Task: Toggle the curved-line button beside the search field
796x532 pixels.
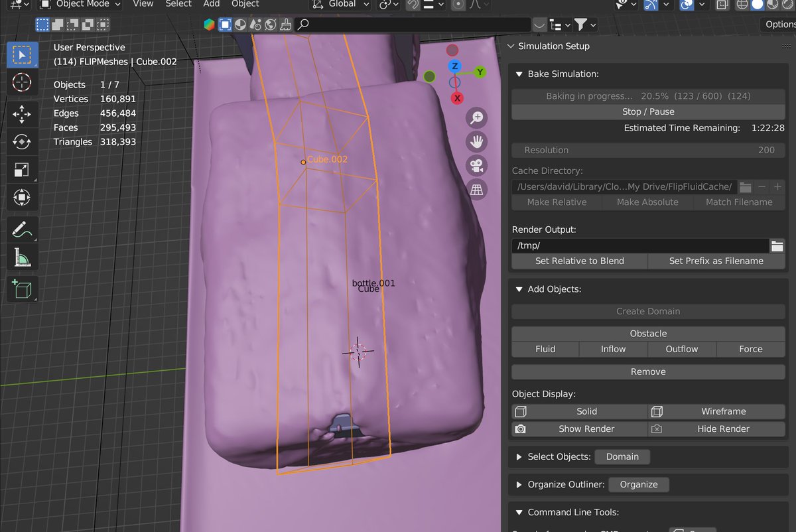Action: pyautogui.click(x=540, y=25)
